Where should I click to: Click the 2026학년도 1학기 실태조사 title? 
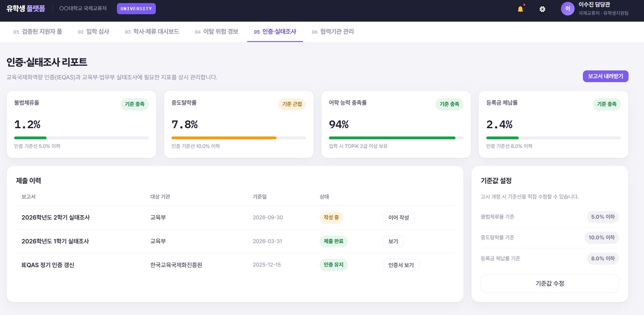pos(55,241)
